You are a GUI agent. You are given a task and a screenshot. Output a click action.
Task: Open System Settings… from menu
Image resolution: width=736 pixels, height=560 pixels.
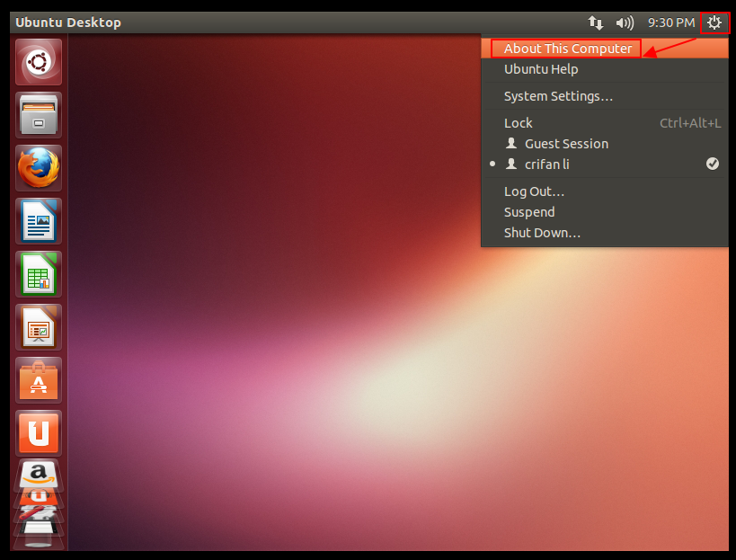click(x=605, y=96)
